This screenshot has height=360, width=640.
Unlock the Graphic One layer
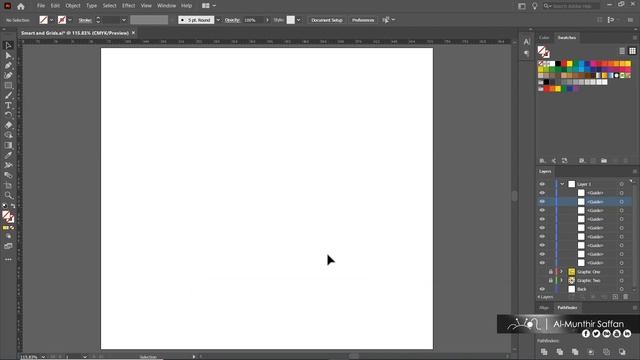click(550, 272)
